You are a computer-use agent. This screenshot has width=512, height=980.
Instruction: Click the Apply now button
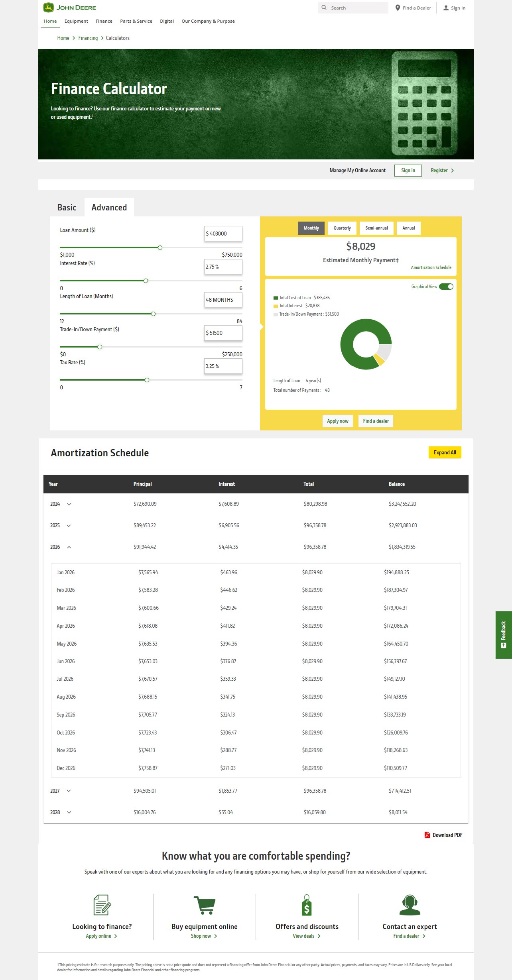(x=337, y=421)
